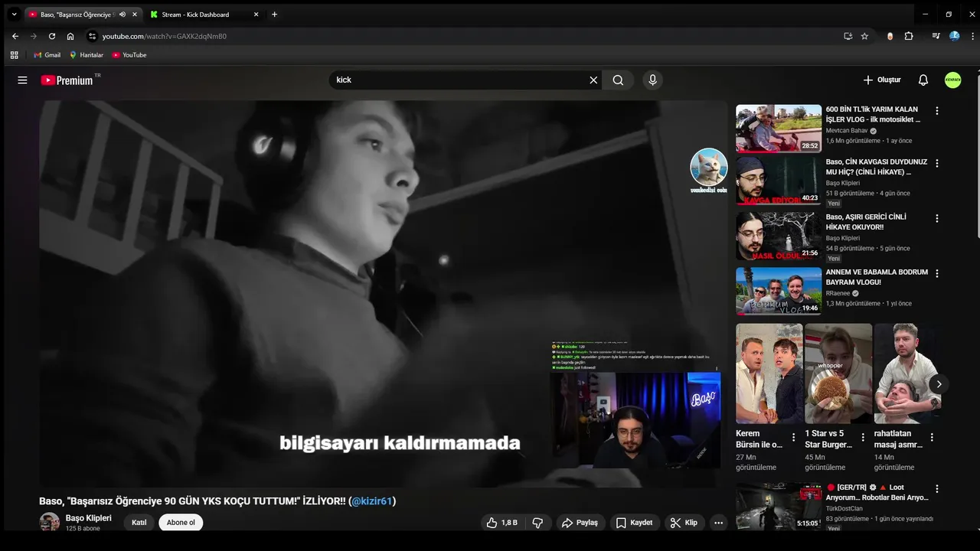Open the Başo Klipleri channel name
Viewport: 980px width, 551px height.
88,518
